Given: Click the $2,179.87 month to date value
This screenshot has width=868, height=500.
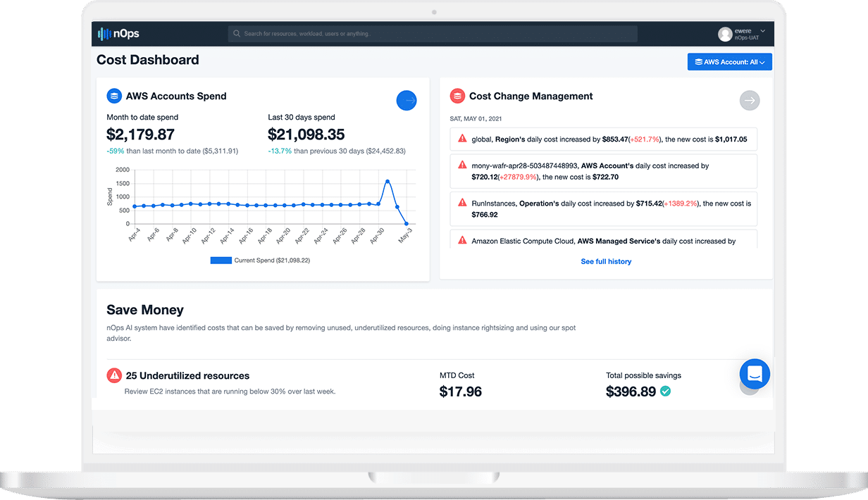Looking at the screenshot, I should pos(140,135).
